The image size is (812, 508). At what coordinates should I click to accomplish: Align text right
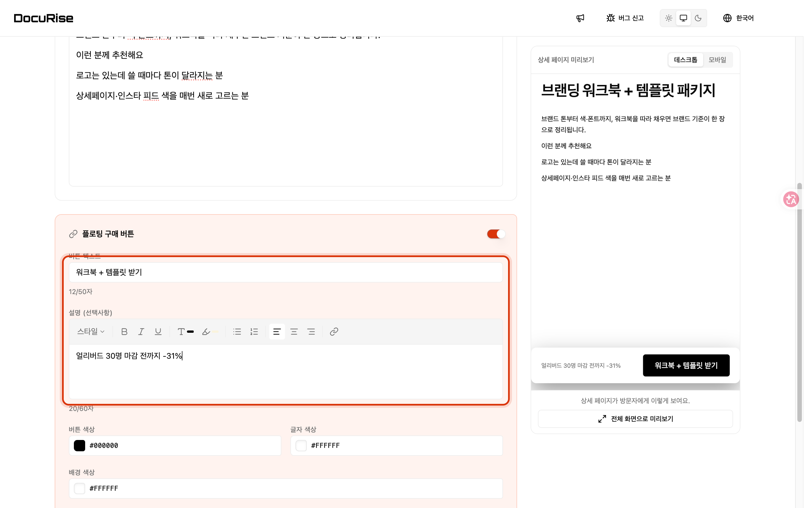click(311, 332)
